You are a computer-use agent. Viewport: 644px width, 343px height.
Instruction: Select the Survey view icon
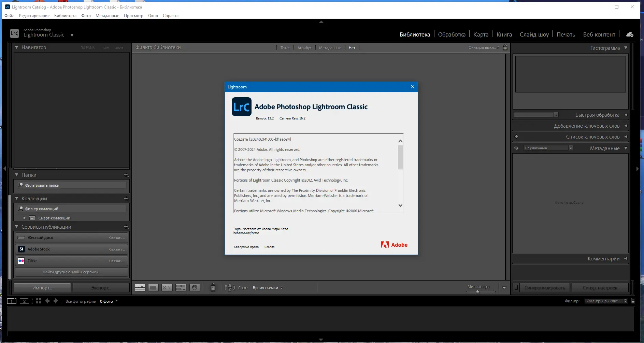(181, 287)
